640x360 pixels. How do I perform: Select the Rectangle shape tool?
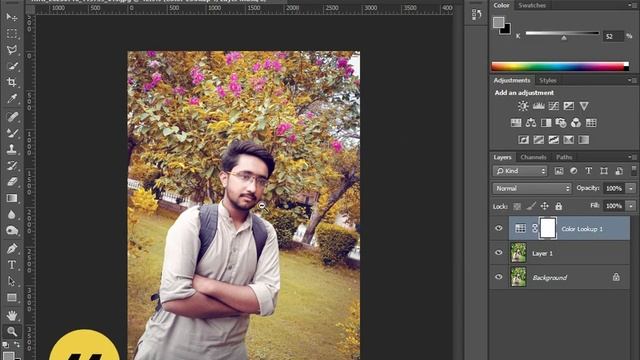(12, 298)
